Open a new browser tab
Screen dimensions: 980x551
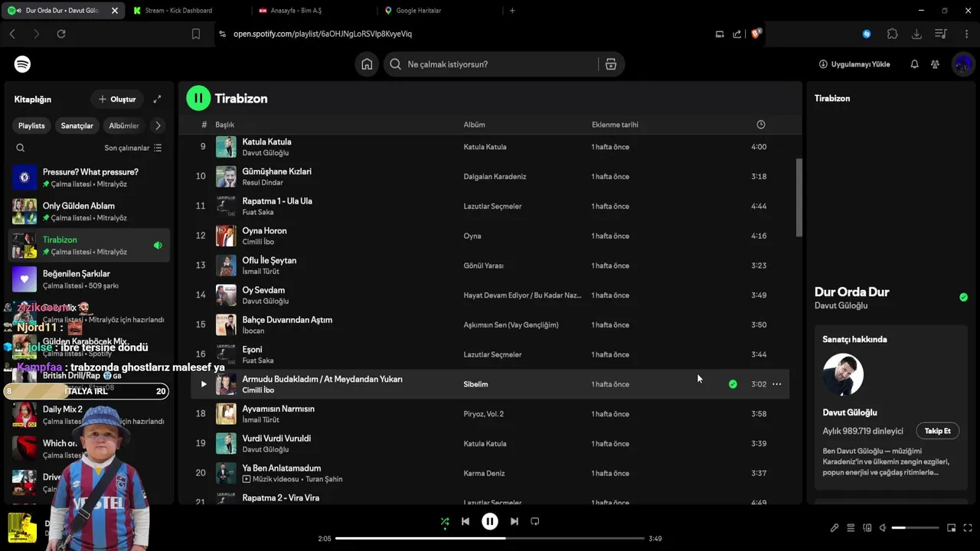coord(512,11)
